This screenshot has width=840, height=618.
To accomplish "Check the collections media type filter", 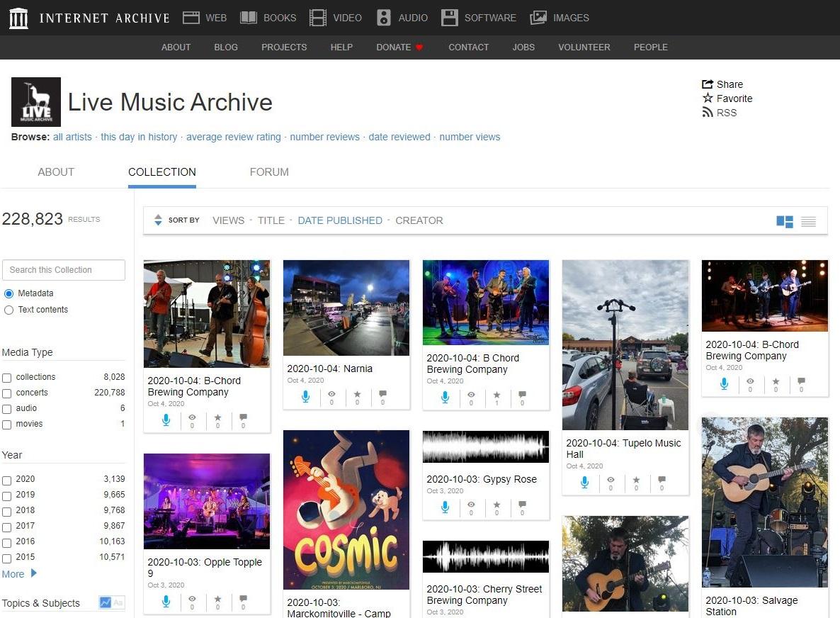I will [x=7, y=378].
